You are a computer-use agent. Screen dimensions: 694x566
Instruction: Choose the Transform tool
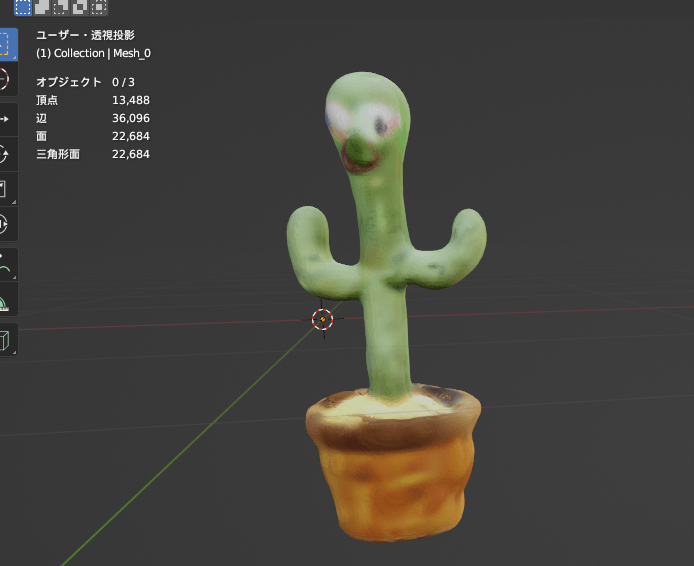click(x=6, y=224)
